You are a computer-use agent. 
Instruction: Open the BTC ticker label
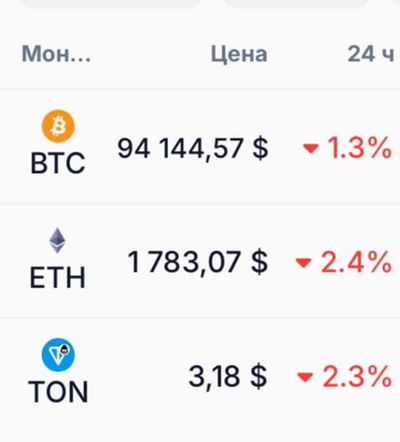[58, 163]
